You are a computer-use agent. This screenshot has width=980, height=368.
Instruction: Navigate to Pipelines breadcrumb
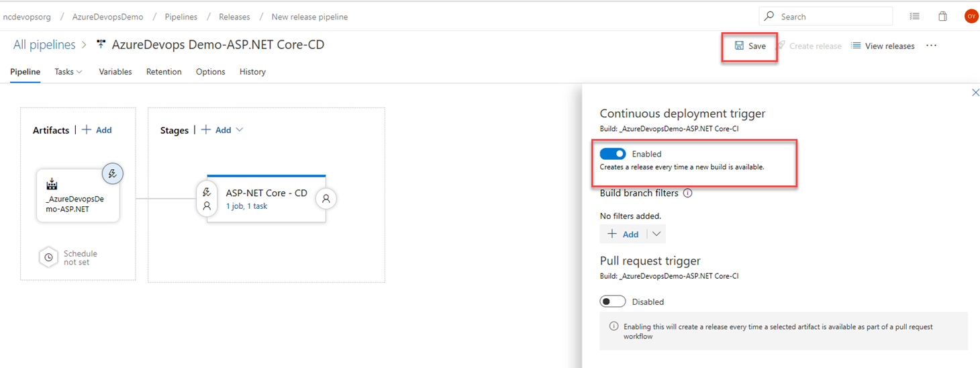tap(181, 17)
